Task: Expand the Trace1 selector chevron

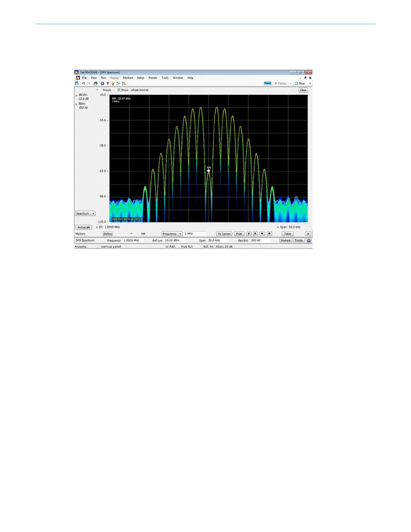Action: (97, 90)
